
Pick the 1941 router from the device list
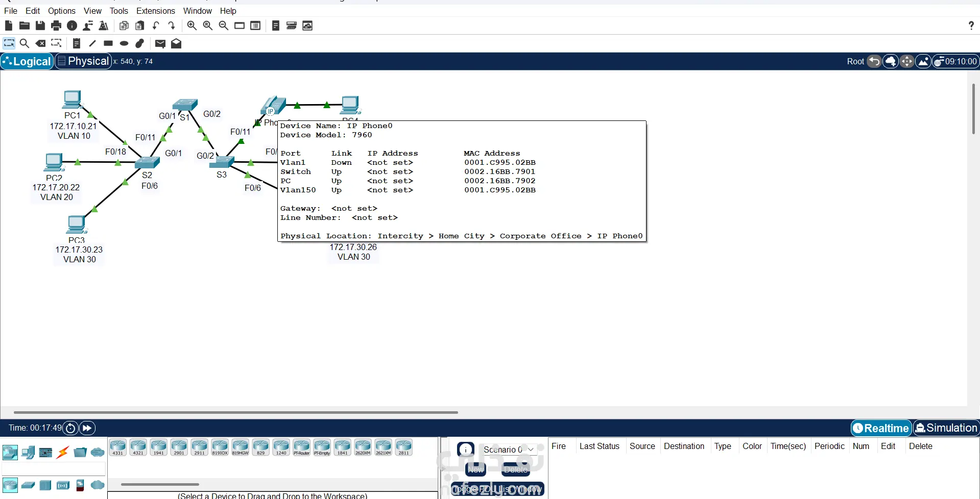click(158, 447)
